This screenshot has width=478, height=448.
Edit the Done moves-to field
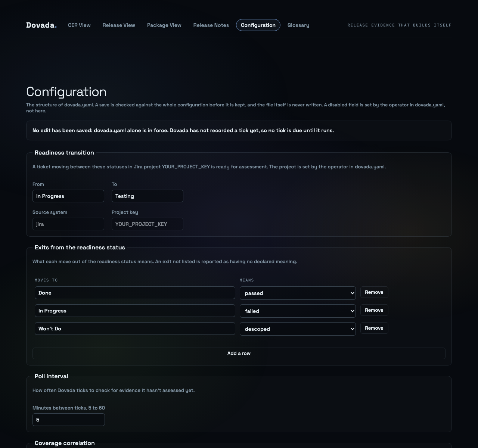[135, 293]
